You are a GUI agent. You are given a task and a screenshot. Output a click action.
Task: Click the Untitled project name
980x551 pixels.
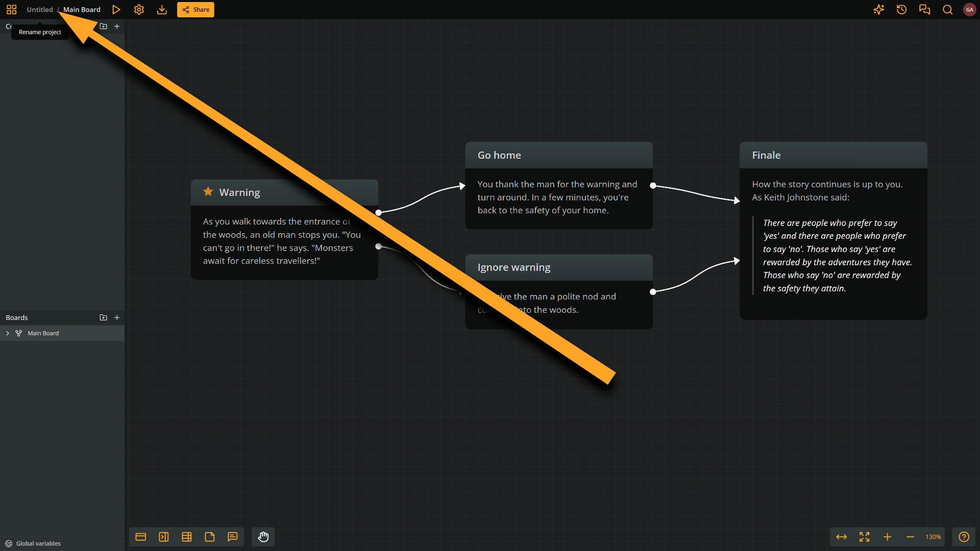pyautogui.click(x=40, y=10)
